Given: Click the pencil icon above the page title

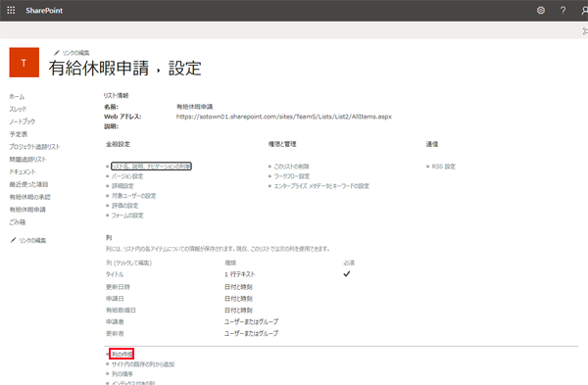Looking at the screenshot, I should coord(57,53).
